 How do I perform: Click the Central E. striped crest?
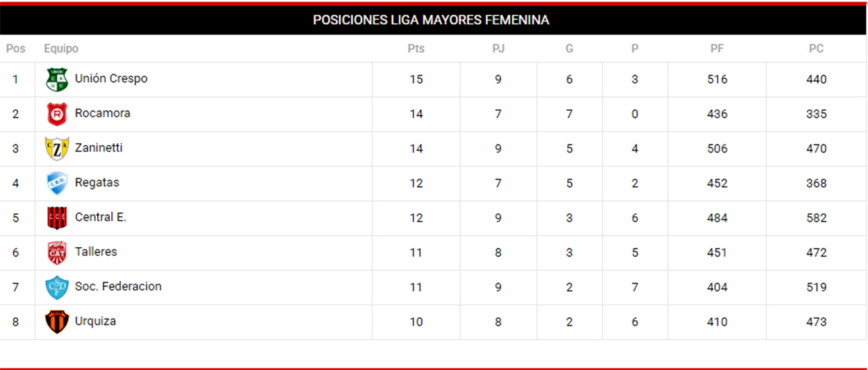tap(57, 218)
